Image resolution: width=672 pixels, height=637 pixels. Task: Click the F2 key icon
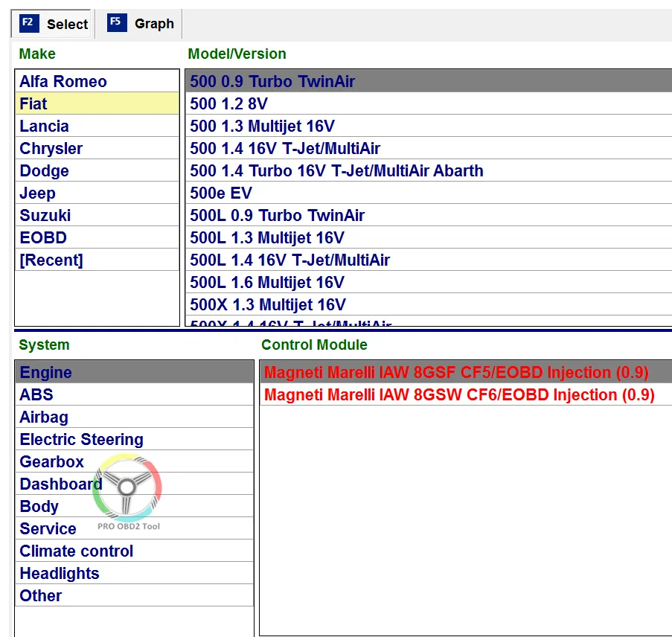click(x=29, y=24)
